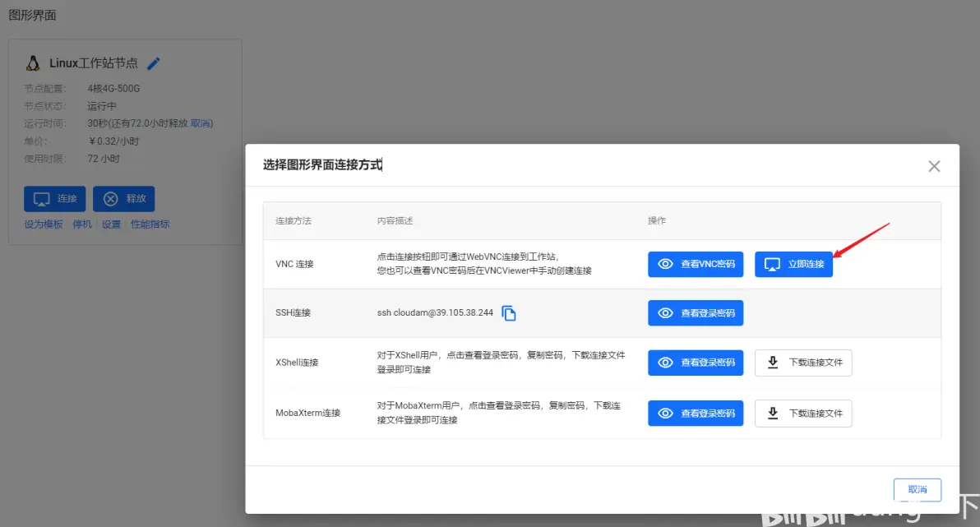
Task: Click the 运行中 status value
Action: (102, 106)
